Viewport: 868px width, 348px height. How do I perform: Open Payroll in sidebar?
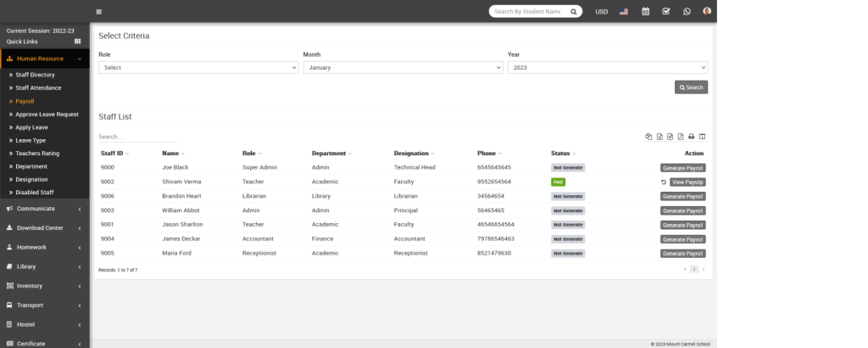(25, 101)
